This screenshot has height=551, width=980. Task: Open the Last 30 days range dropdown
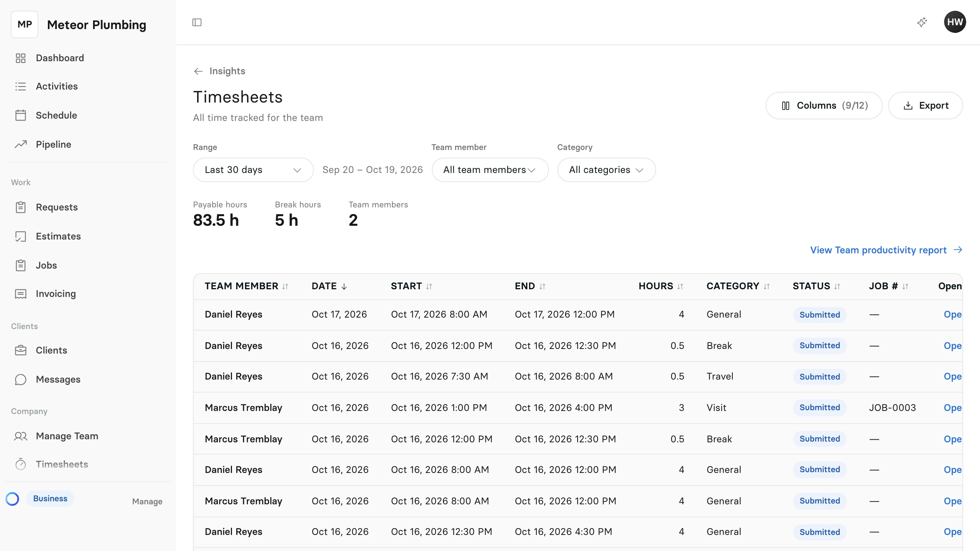point(253,170)
